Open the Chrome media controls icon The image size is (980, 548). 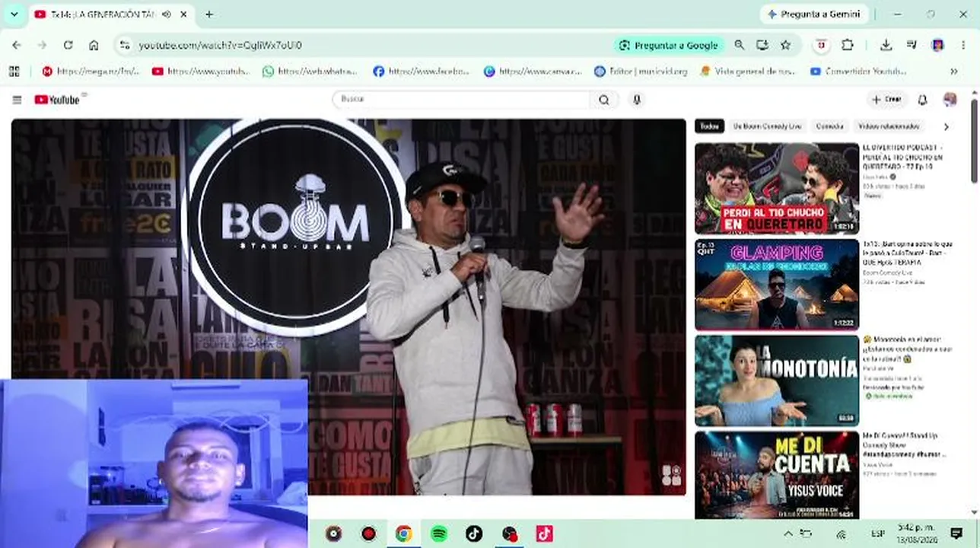pos(912,45)
